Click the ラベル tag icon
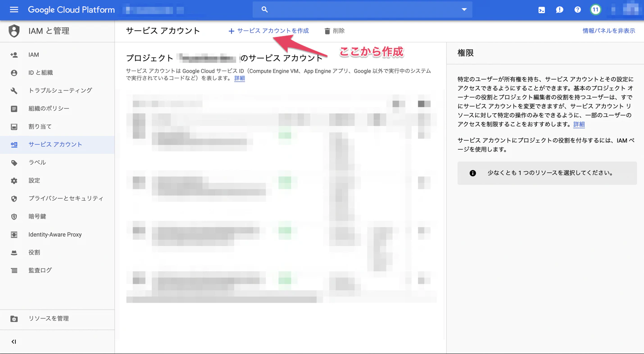 coord(14,163)
